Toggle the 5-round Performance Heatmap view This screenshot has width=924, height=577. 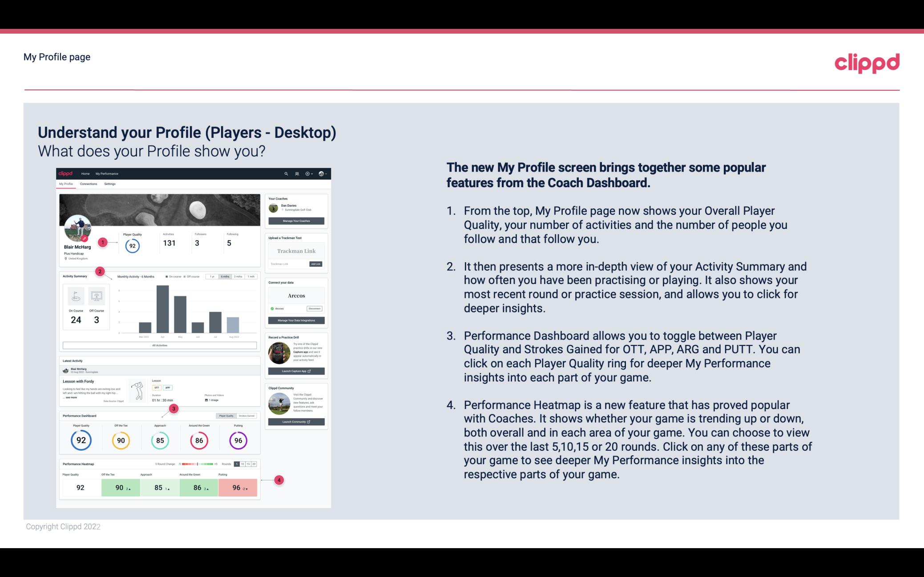tap(238, 464)
